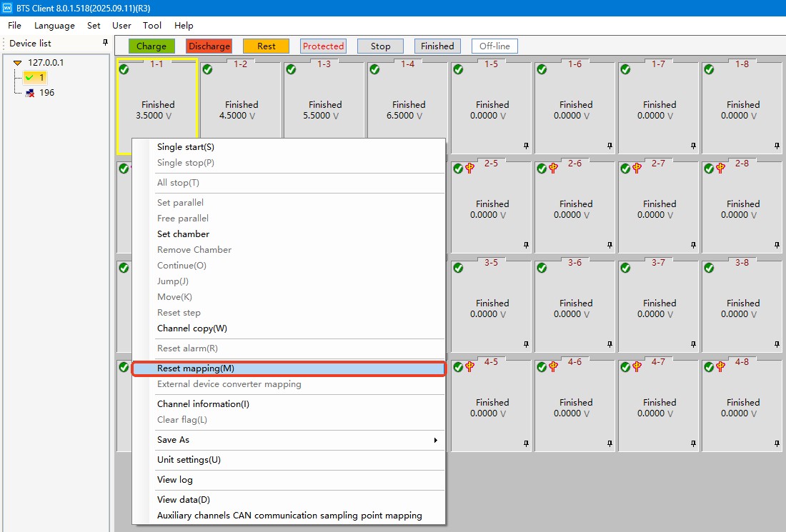Open the Tool menu in the menu bar
The height and width of the screenshot is (532, 786).
152,25
